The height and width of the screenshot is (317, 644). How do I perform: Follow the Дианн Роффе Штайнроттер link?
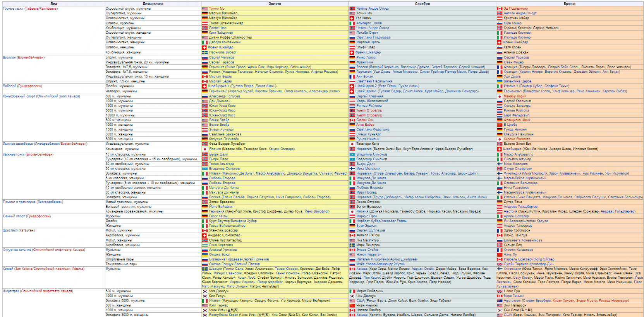(x=230, y=38)
